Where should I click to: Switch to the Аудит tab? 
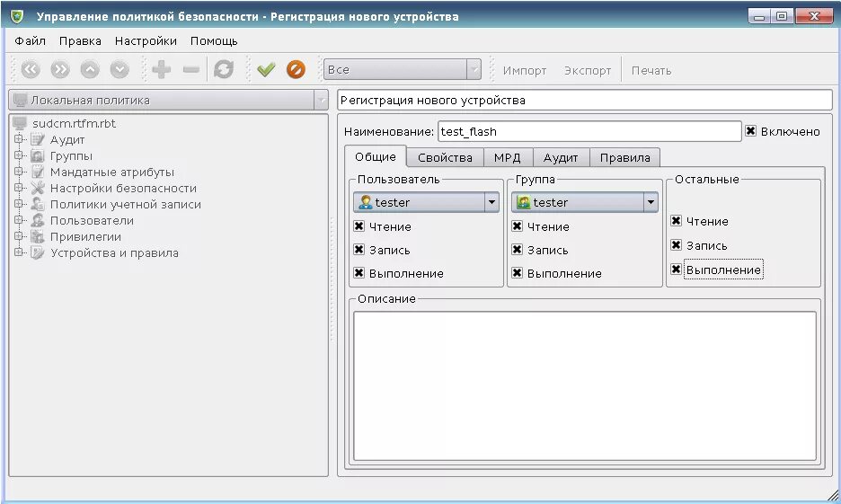click(x=561, y=157)
